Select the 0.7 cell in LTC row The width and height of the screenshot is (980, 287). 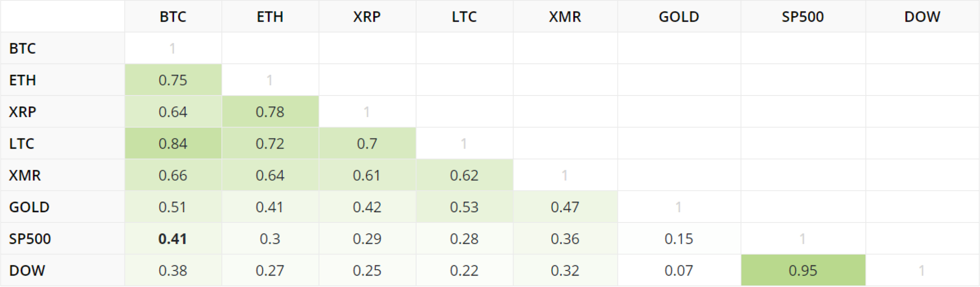(367, 143)
